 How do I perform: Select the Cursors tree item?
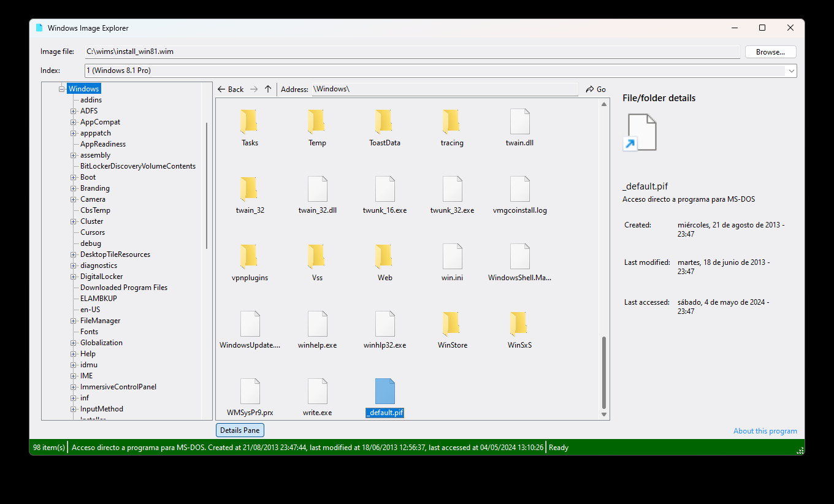(x=92, y=232)
